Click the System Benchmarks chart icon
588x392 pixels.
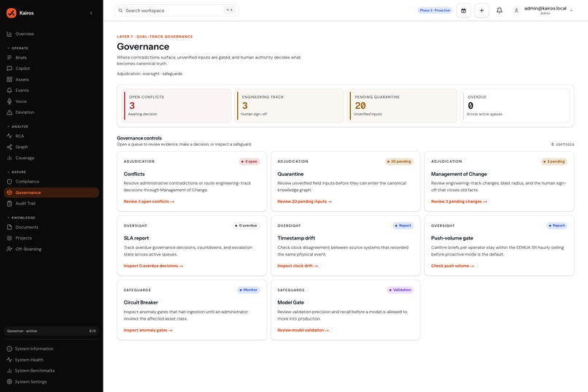[9, 371]
